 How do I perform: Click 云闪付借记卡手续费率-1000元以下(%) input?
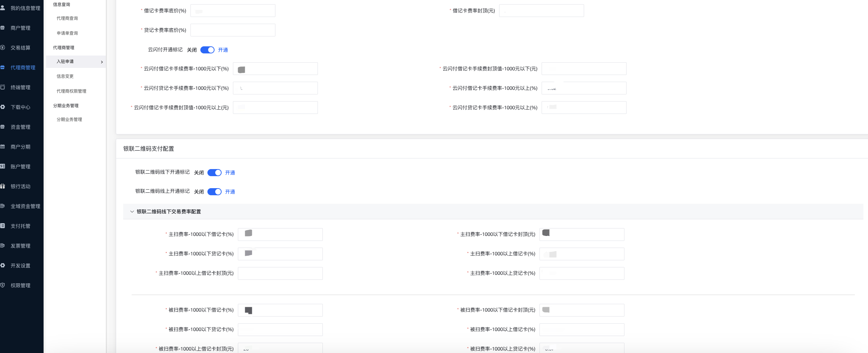275,69
